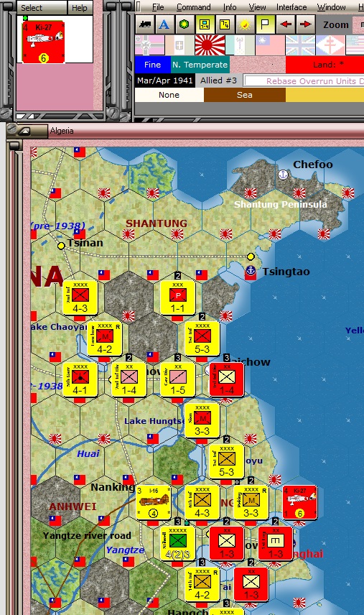364x615 pixels.
Task: Collapse the map panel with the up-arrow
Action: (x=24, y=131)
